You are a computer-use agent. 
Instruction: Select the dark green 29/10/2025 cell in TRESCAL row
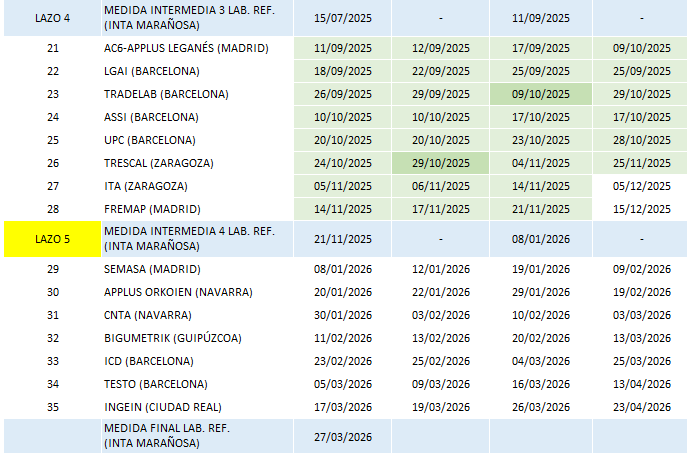tap(441, 163)
